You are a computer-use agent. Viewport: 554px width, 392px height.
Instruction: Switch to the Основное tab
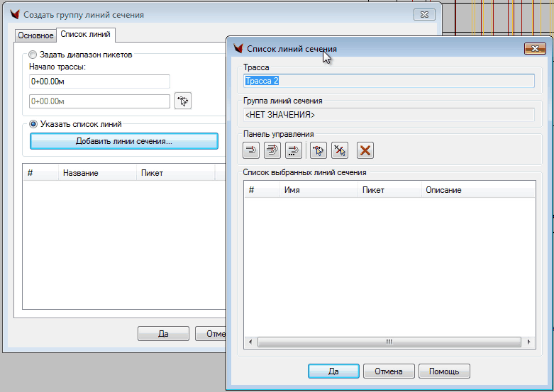pyautogui.click(x=35, y=35)
